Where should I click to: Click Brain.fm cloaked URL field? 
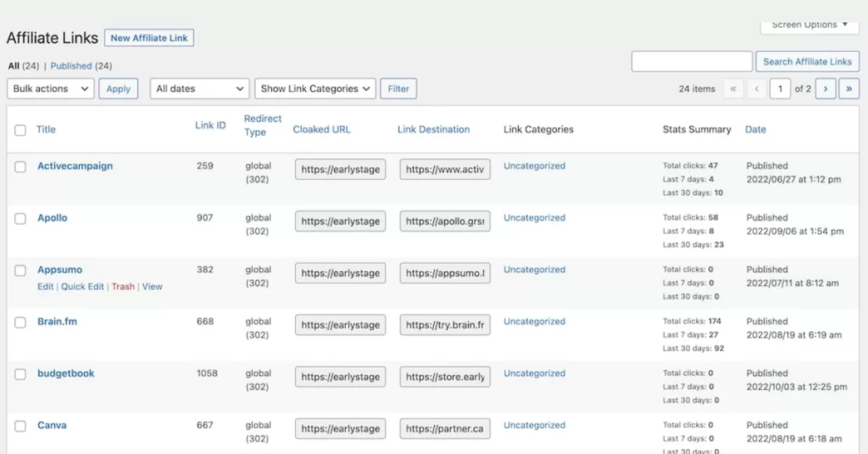point(341,325)
